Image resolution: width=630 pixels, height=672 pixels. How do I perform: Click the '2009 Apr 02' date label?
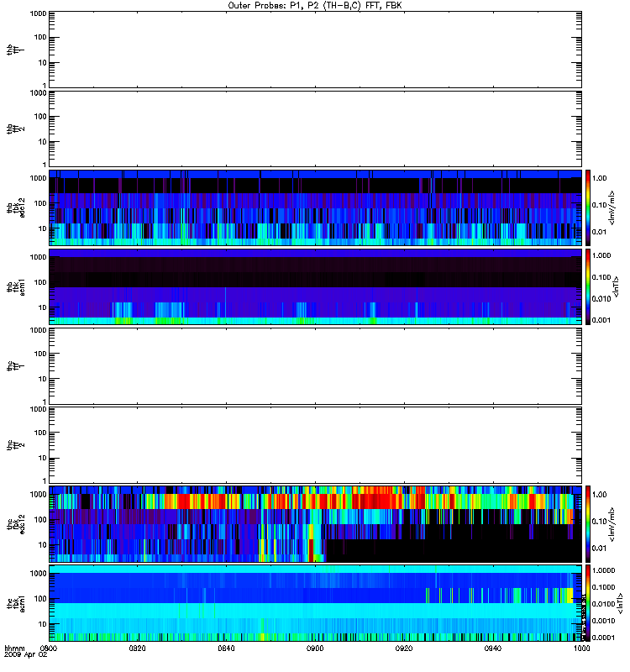26,654
